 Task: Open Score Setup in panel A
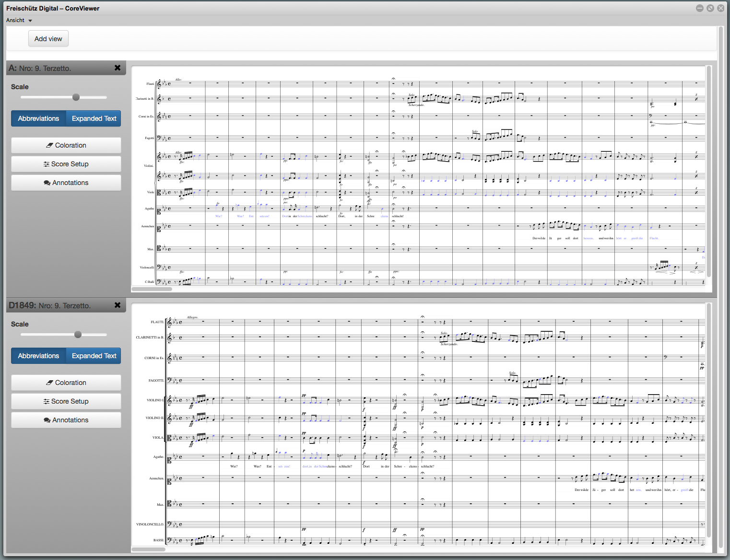[66, 164]
